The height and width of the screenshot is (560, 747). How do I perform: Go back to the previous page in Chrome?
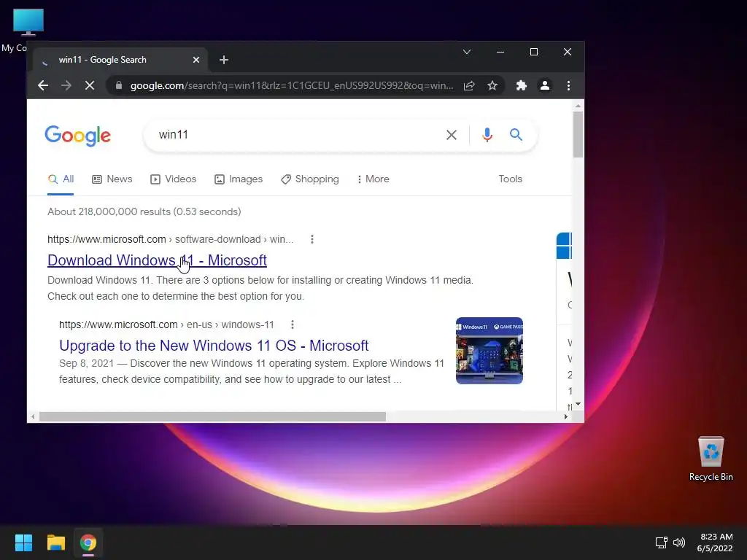(43, 86)
